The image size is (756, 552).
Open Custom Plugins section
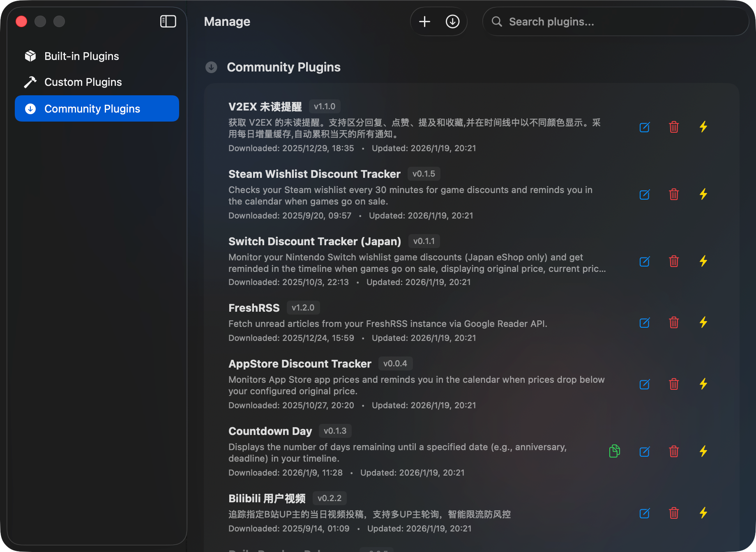coord(97,82)
